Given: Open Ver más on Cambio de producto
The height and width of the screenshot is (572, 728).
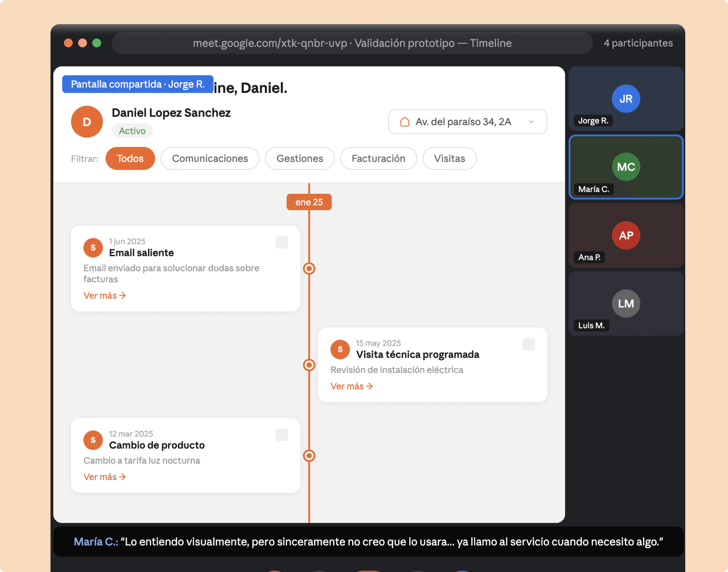Looking at the screenshot, I should [x=104, y=477].
